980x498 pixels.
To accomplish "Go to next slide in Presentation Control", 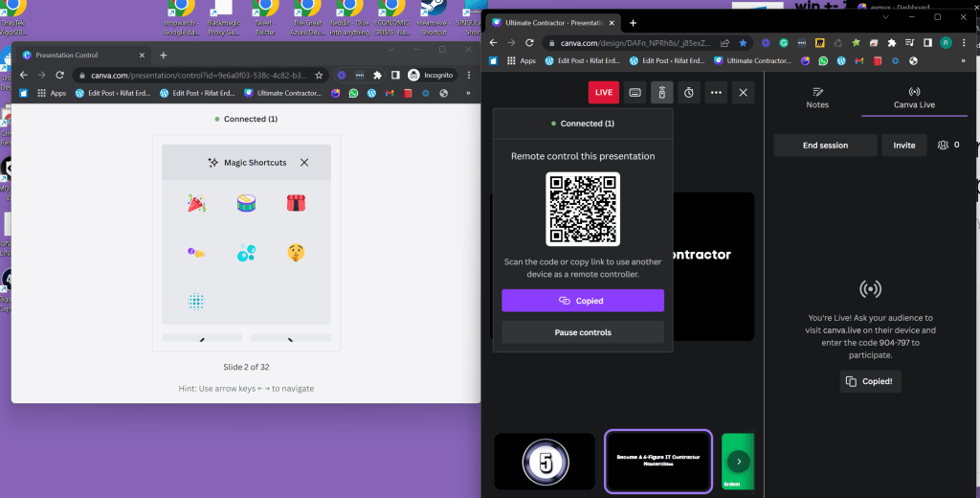I will (291, 338).
